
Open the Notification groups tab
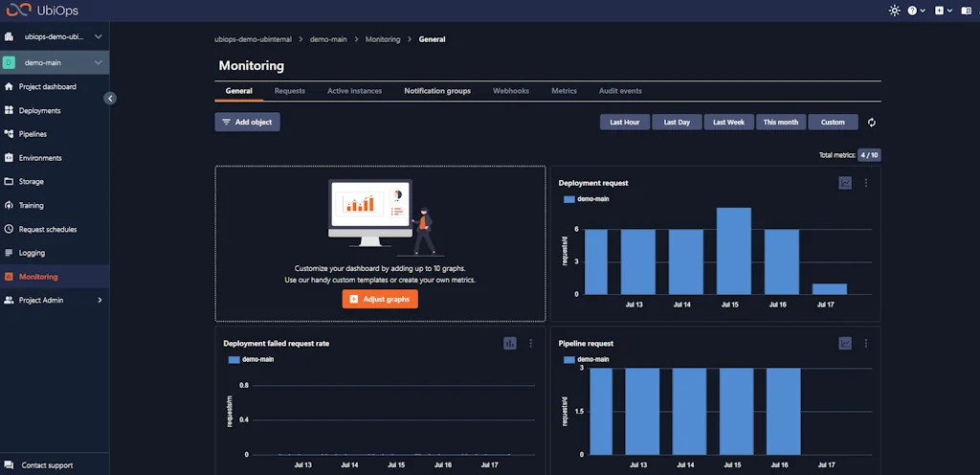click(437, 91)
